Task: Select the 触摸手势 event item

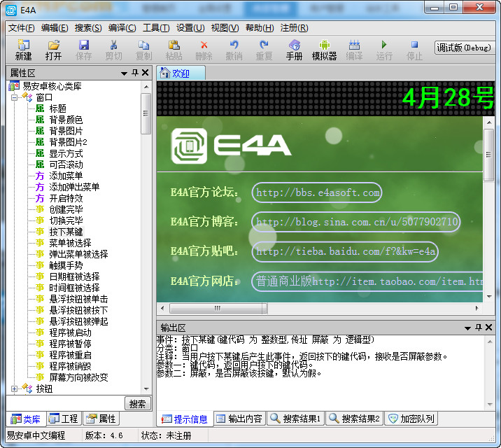Action: [x=66, y=265]
